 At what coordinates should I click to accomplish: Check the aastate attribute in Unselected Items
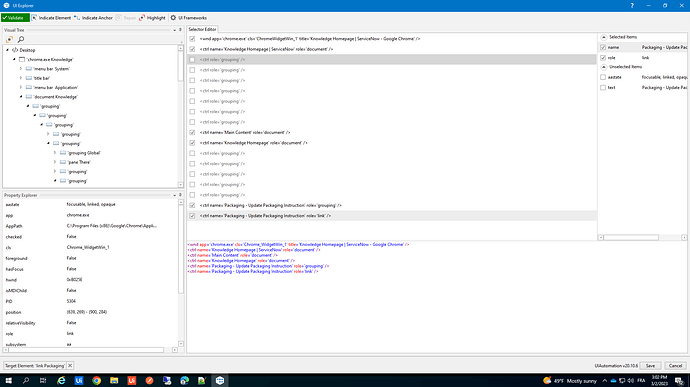click(603, 77)
